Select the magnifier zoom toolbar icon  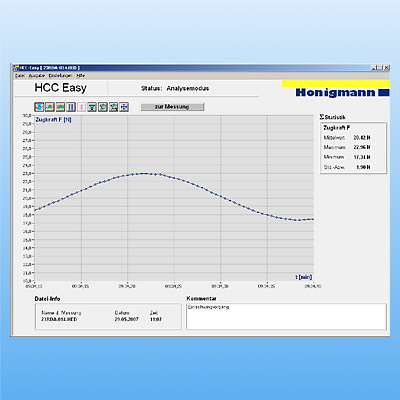(x=114, y=107)
